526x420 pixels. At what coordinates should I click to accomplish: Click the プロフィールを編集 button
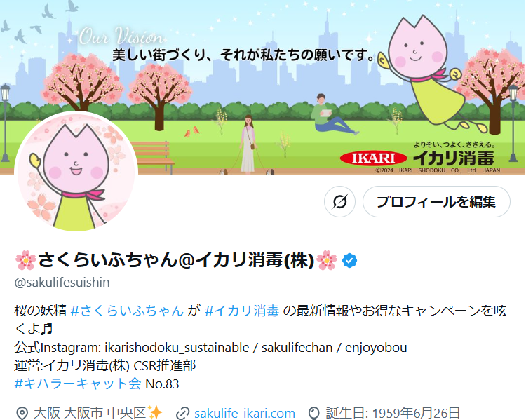436,202
